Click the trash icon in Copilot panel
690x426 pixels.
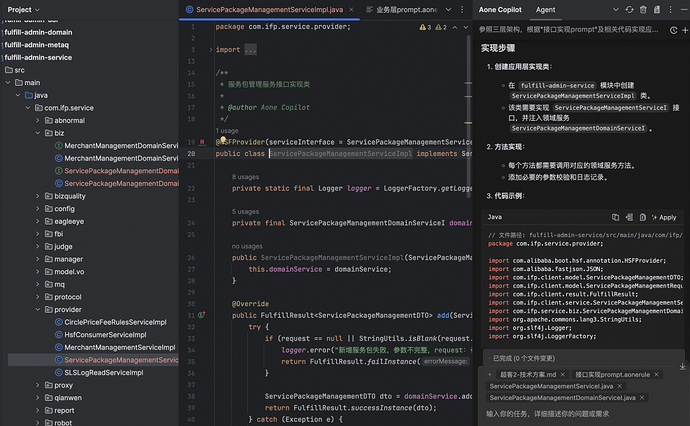click(643, 10)
